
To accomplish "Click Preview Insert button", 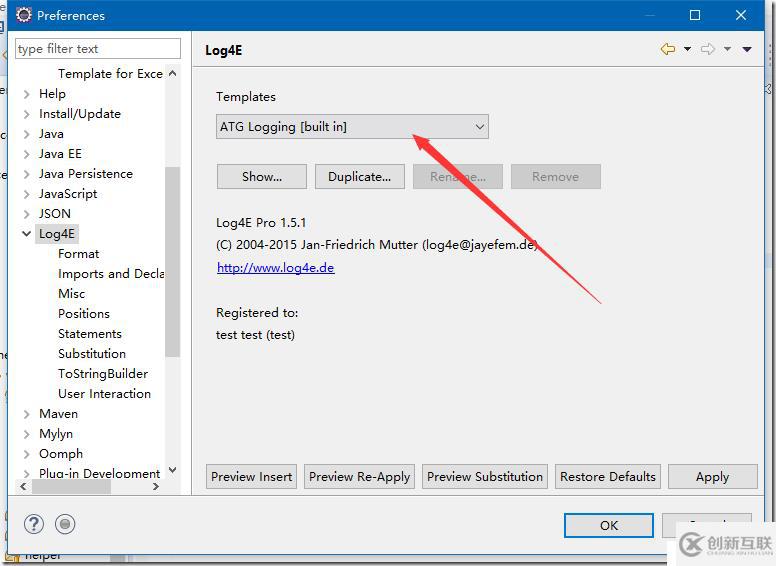I will [x=251, y=476].
